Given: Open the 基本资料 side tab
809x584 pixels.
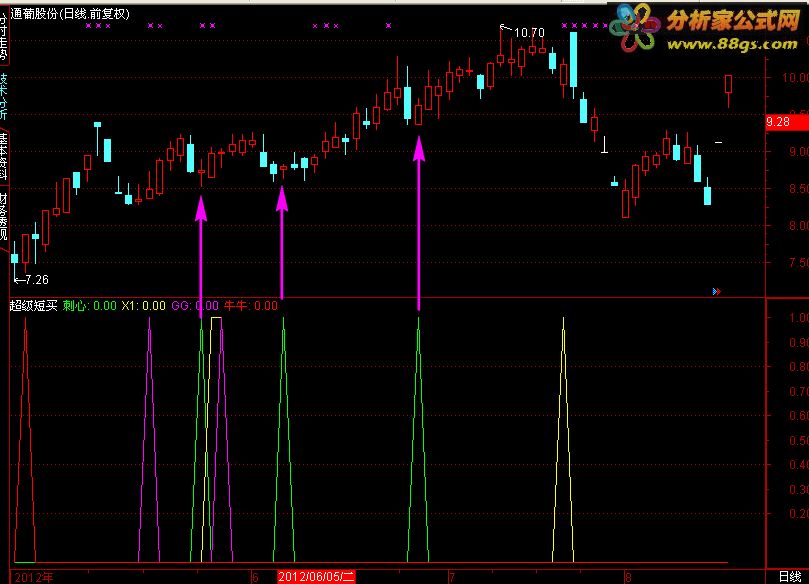Looking at the screenshot, I should click(4, 156).
